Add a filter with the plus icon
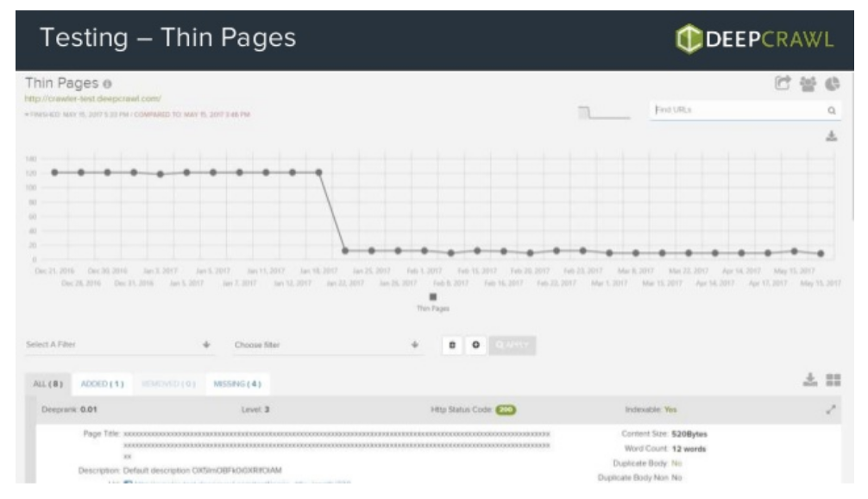This screenshot has width=868, height=499. pyautogui.click(x=475, y=345)
